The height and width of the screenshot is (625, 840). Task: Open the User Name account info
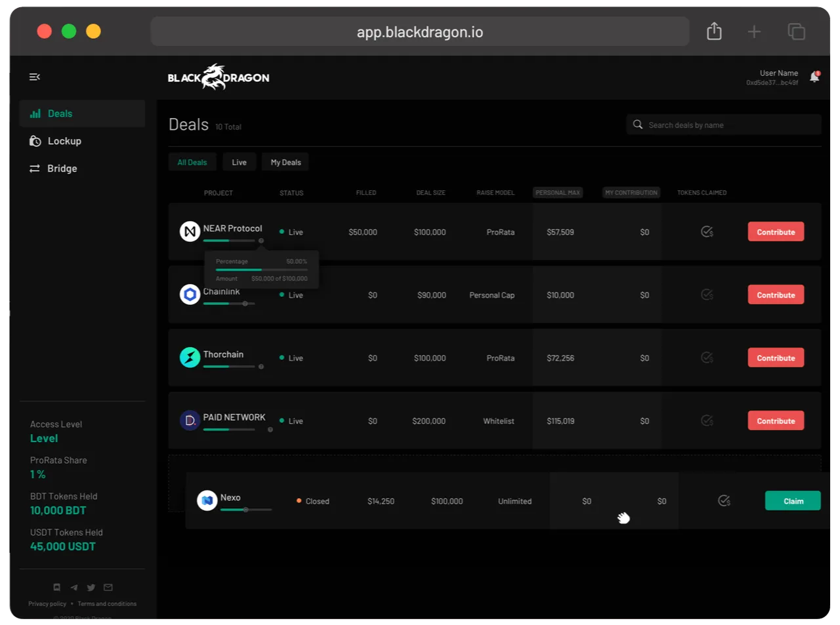pos(772,77)
